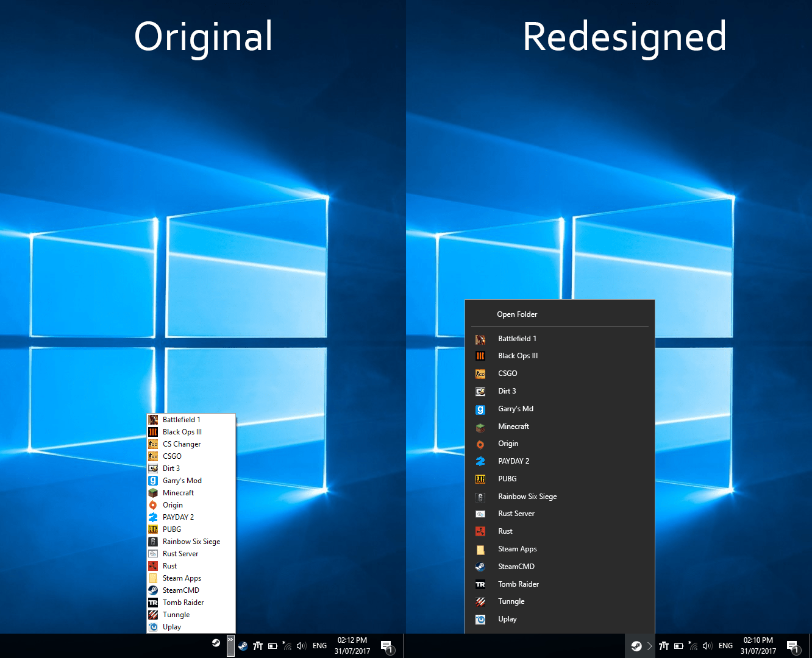The image size is (812, 658).
Task: Expand the redesigned tray arrow next to Steam
Action: coord(649,645)
